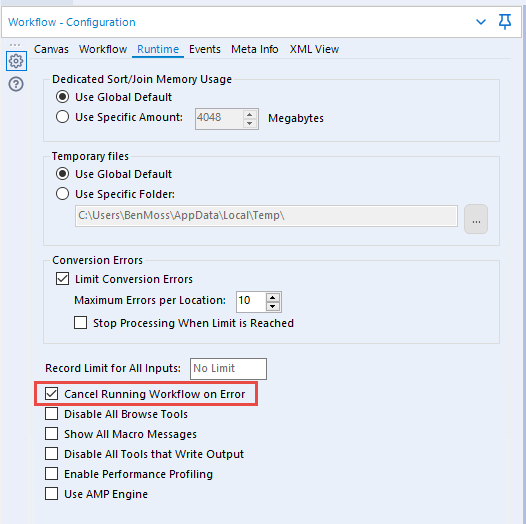Decrease memory amount with down spinner arrow

pyautogui.click(x=249, y=123)
